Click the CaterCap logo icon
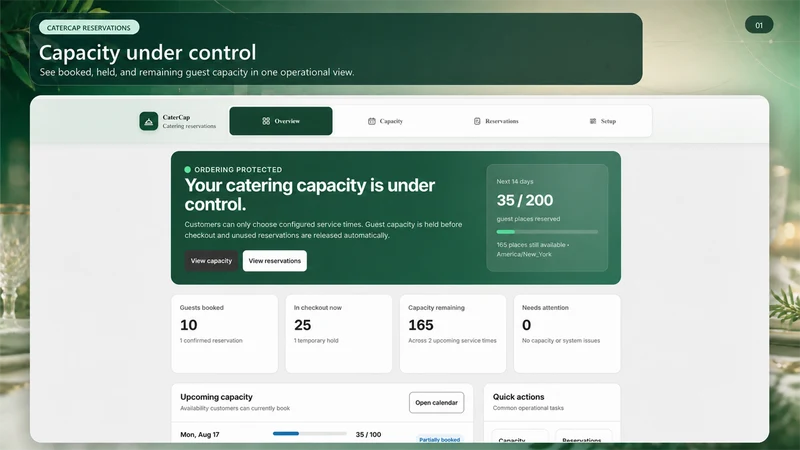 [148, 121]
